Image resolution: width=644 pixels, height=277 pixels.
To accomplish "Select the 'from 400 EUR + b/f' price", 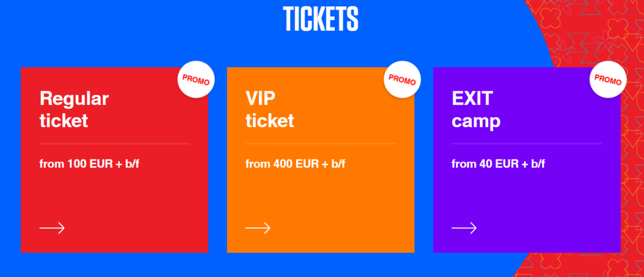I will 296,164.
